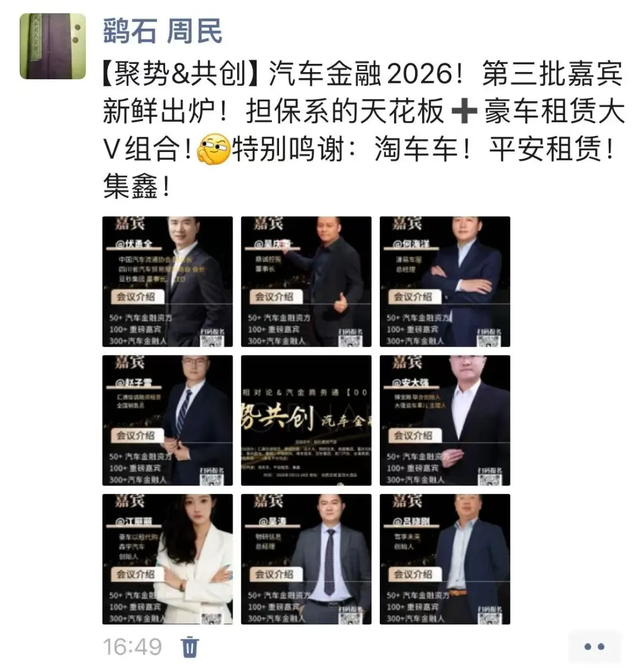
Task: Tap the QR code on the @吕晓刚 poster
Action: click(x=490, y=618)
